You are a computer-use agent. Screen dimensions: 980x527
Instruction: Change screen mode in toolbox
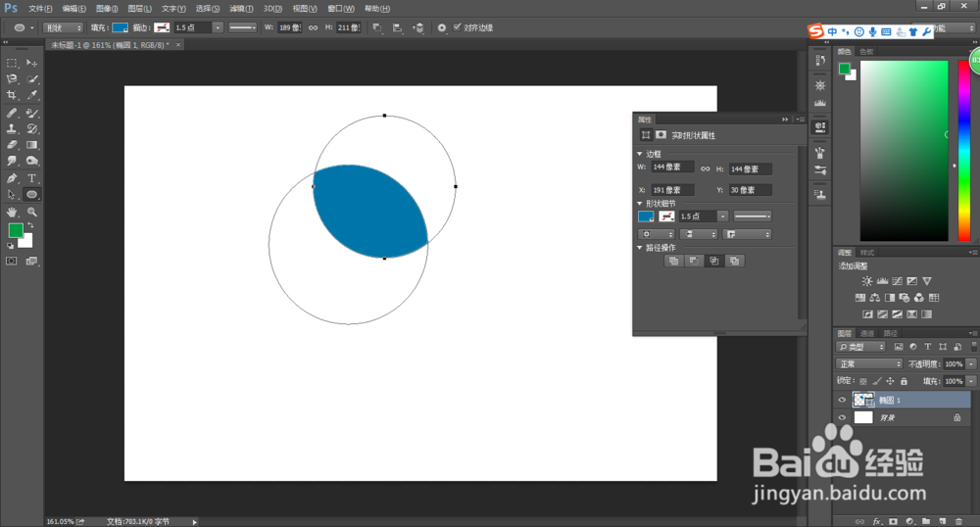[32, 261]
